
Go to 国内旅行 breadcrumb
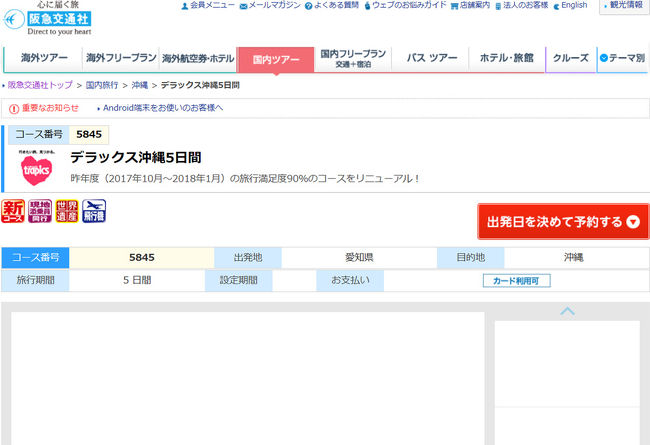pos(102,85)
